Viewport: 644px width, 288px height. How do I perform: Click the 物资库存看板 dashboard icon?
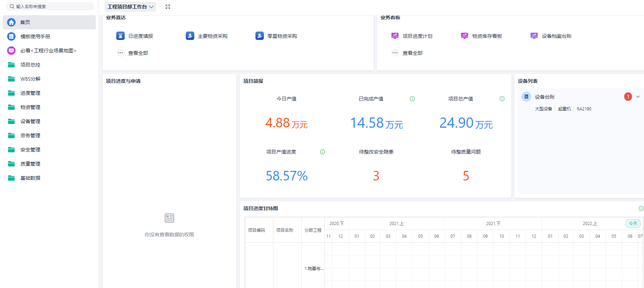tap(465, 36)
